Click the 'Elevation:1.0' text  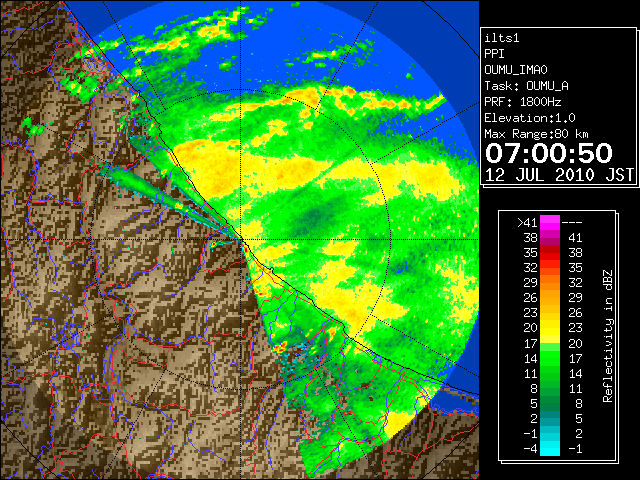coord(530,118)
